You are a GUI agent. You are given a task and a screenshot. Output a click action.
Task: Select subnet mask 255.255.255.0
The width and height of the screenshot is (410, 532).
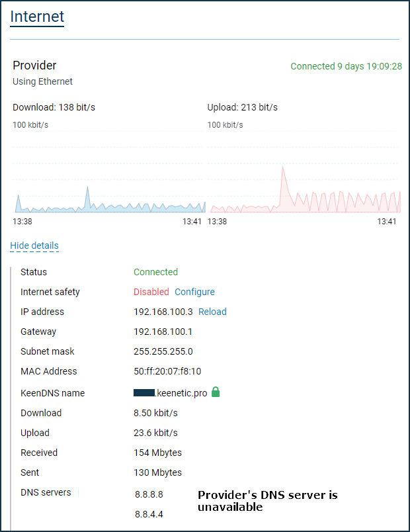pos(163,351)
